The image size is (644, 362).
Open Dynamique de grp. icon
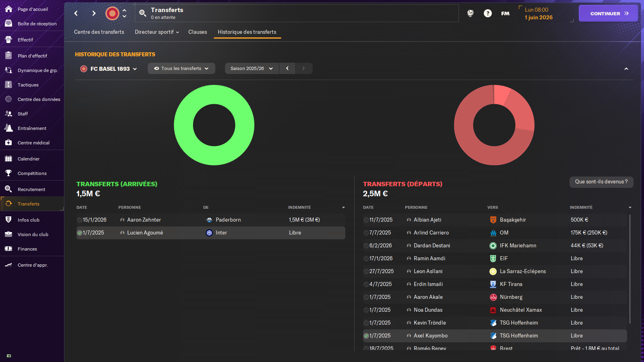pos(8,70)
